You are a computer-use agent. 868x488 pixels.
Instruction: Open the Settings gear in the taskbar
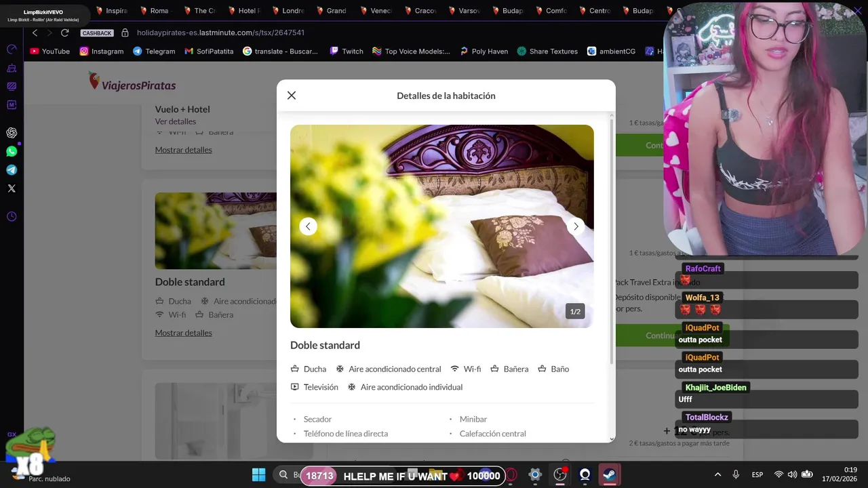coord(535,474)
